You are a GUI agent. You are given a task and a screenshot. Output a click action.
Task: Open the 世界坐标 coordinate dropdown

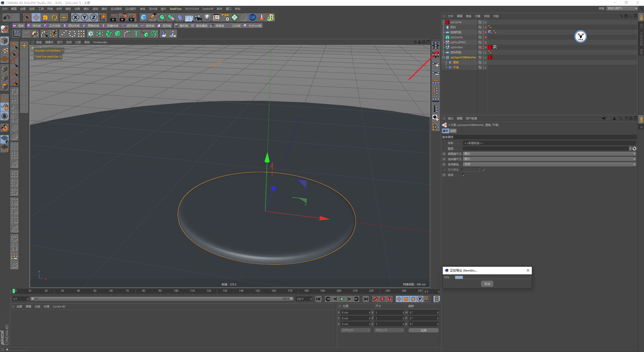click(x=356, y=330)
